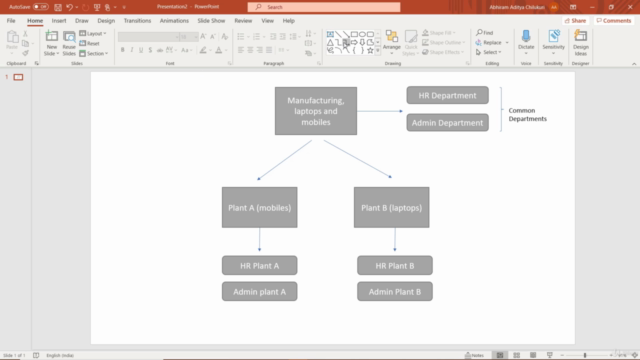Image resolution: width=640 pixels, height=360 pixels.
Task: Switch to the Design tab
Action: point(106,20)
